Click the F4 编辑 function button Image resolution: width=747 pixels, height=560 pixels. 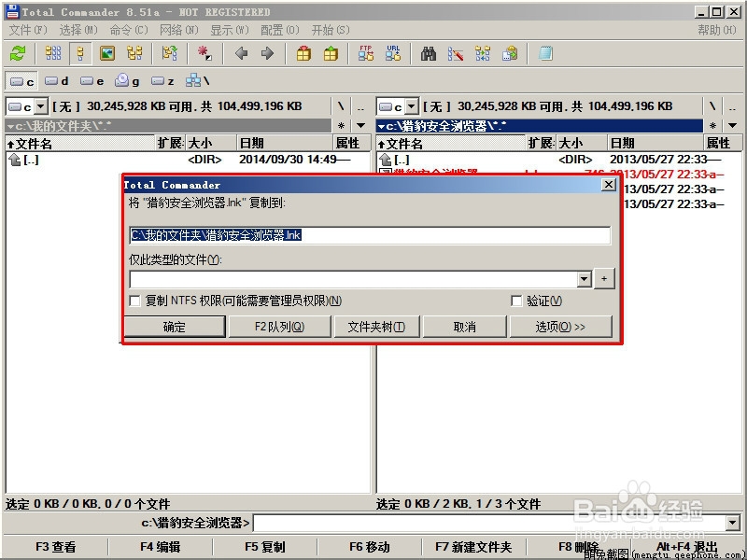coord(160,547)
